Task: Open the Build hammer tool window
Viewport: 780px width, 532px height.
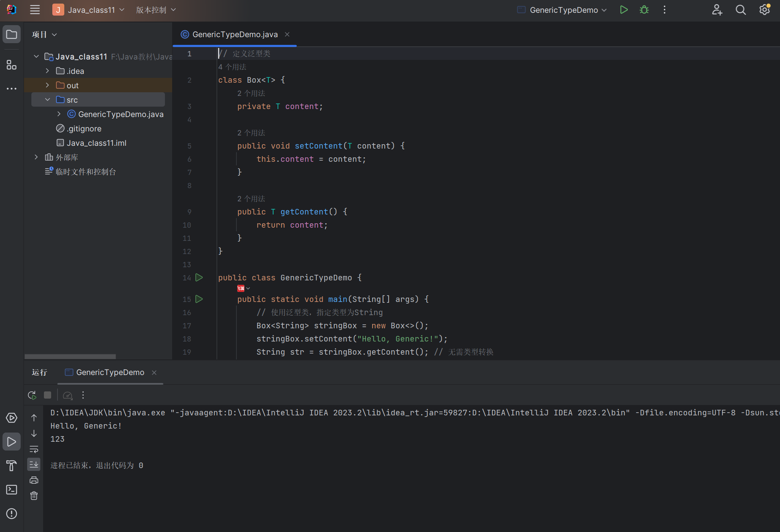Action: click(x=12, y=466)
